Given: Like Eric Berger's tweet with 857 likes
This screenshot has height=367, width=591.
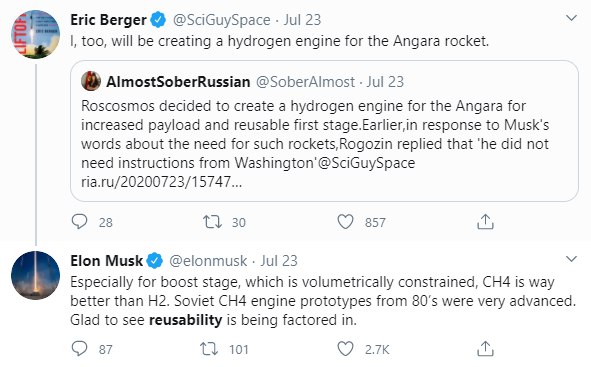Looking at the screenshot, I should coord(345,222).
